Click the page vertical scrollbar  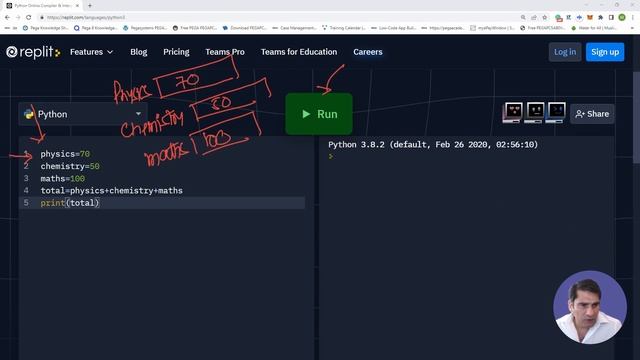pyautogui.click(x=636, y=118)
